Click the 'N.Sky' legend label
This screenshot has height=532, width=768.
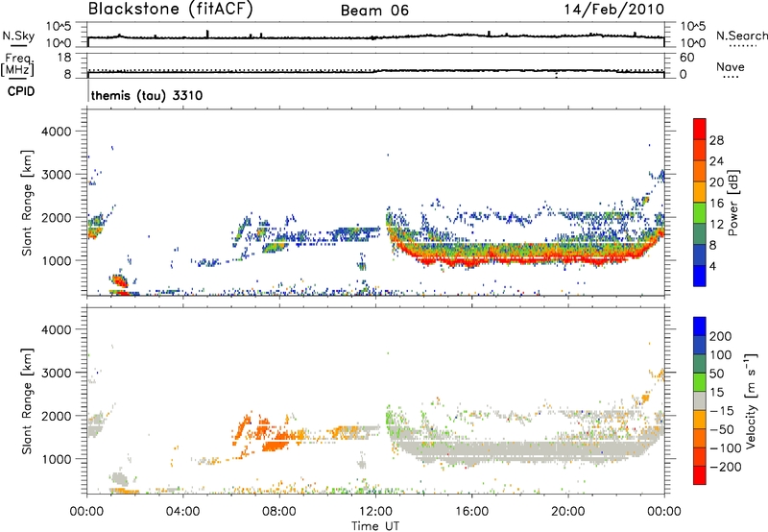pos(18,36)
